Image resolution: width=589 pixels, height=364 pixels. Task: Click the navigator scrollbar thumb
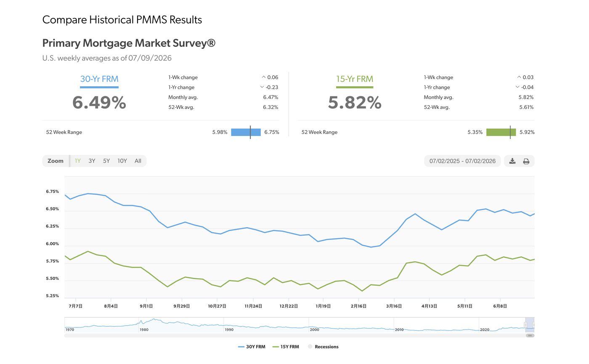point(530,335)
